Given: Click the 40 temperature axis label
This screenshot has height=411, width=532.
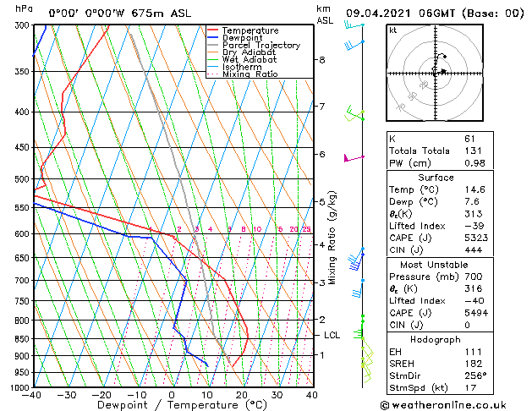Looking at the screenshot, I should [x=311, y=396].
